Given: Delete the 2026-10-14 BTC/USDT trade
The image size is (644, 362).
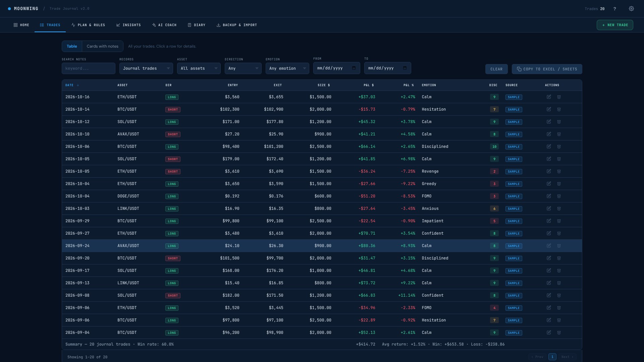Looking at the screenshot, I should point(559,109).
